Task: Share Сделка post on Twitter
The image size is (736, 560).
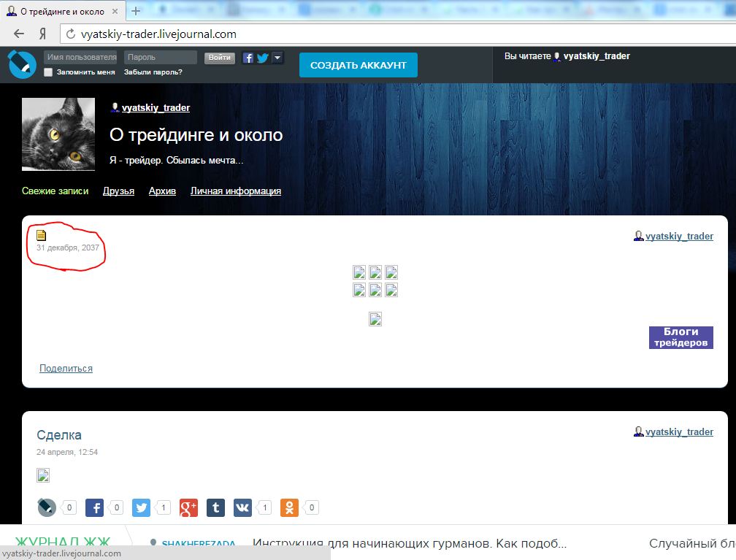Action: point(141,507)
